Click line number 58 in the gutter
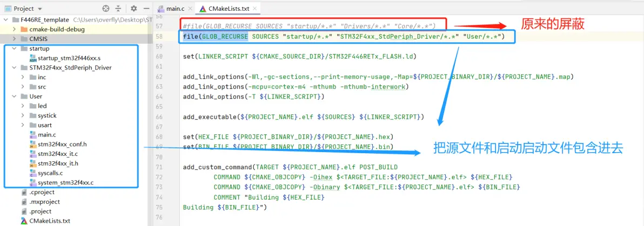 (159, 37)
